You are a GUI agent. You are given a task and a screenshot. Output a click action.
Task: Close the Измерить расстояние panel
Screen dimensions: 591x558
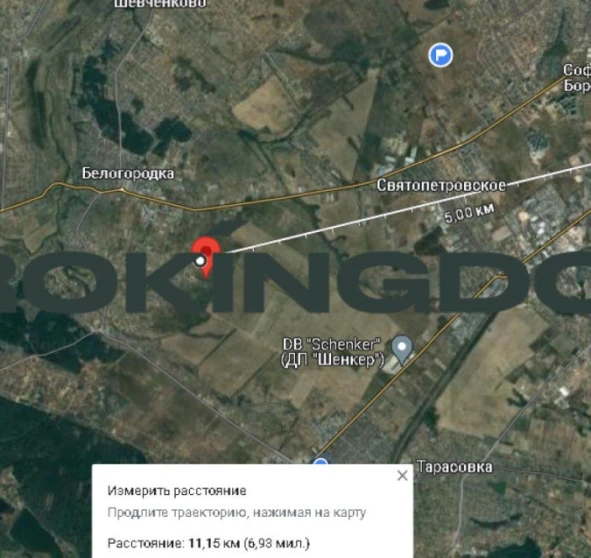click(403, 476)
